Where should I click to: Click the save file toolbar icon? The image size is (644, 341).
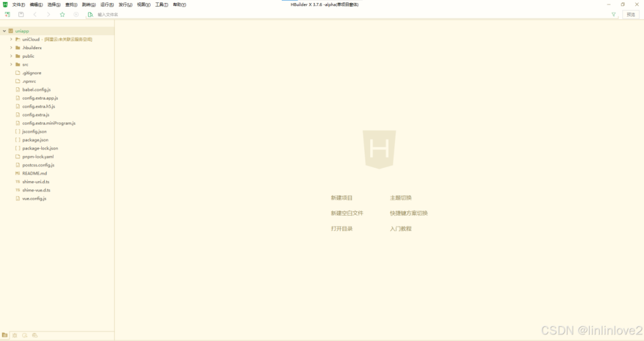tap(21, 14)
